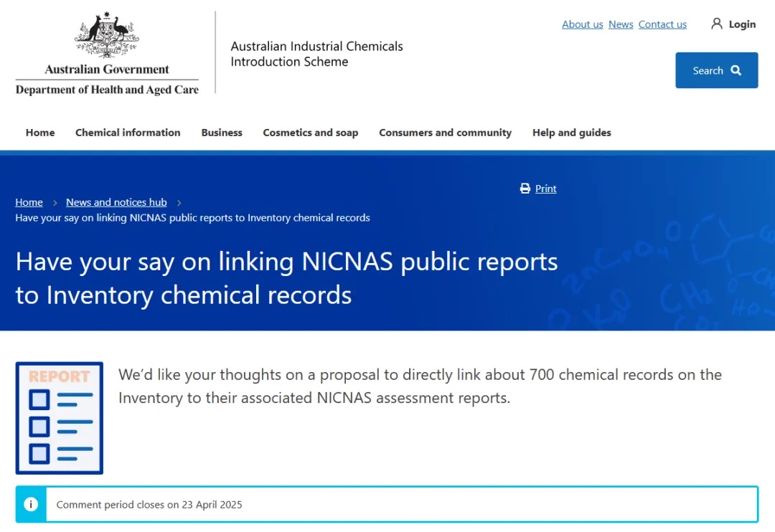Go to Home in the breadcrumb trail
Image resolution: width=775 pixels, height=532 pixels.
[x=29, y=202]
